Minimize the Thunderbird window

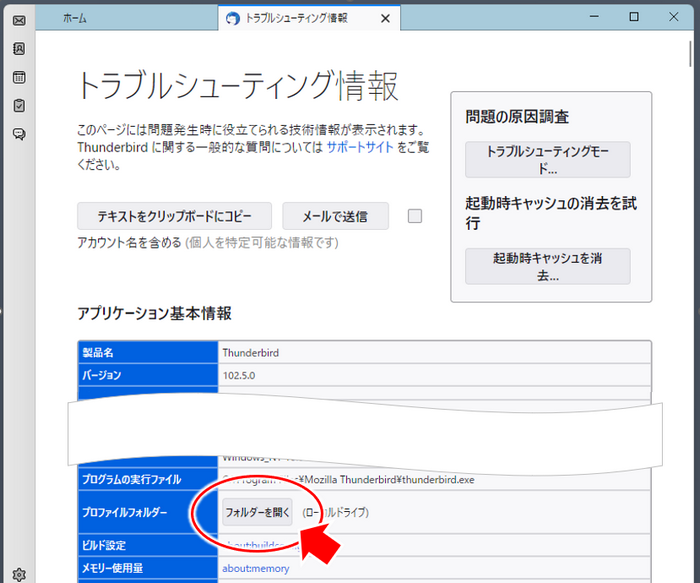pos(594,17)
